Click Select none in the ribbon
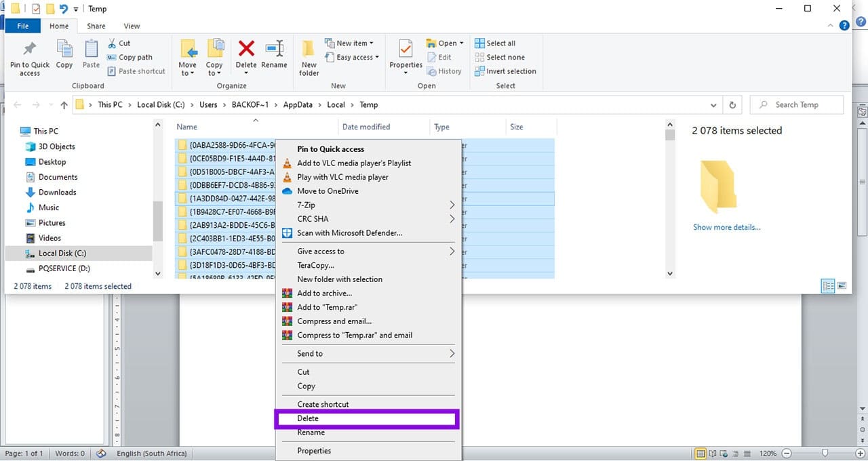The height and width of the screenshot is (461, 868). point(500,58)
